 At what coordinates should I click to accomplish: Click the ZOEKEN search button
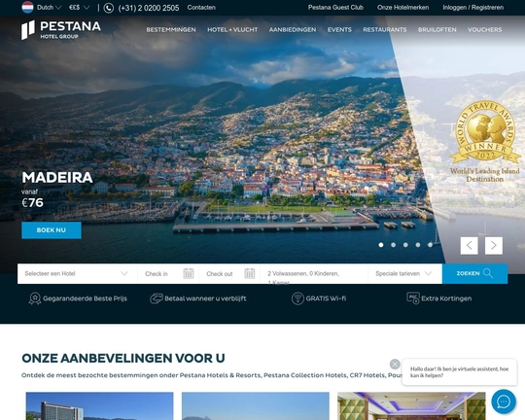[x=474, y=273]
